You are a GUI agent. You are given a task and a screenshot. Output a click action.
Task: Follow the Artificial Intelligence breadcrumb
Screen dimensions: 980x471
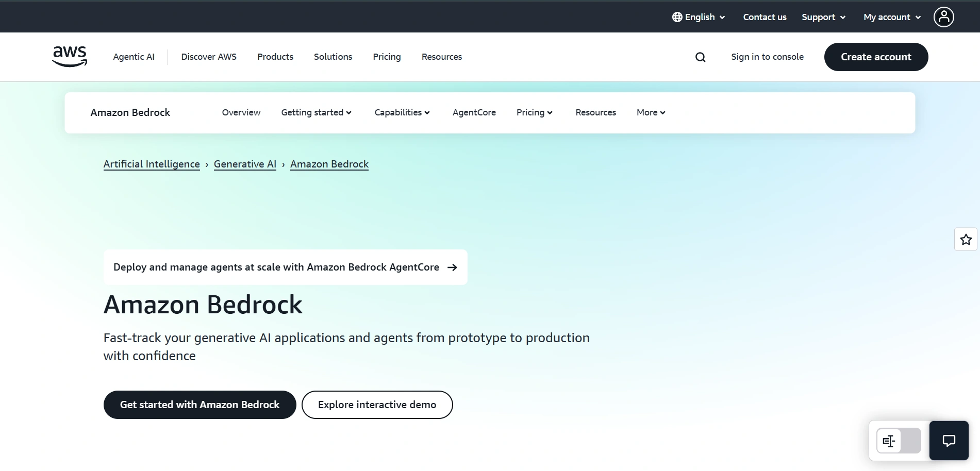[x=152, y=164]
